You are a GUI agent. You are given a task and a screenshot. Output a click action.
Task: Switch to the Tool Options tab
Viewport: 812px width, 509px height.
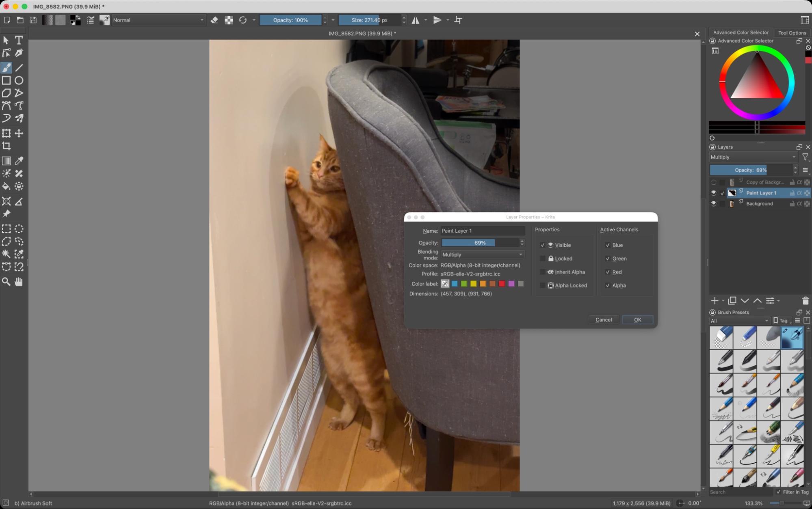[791, 32]
